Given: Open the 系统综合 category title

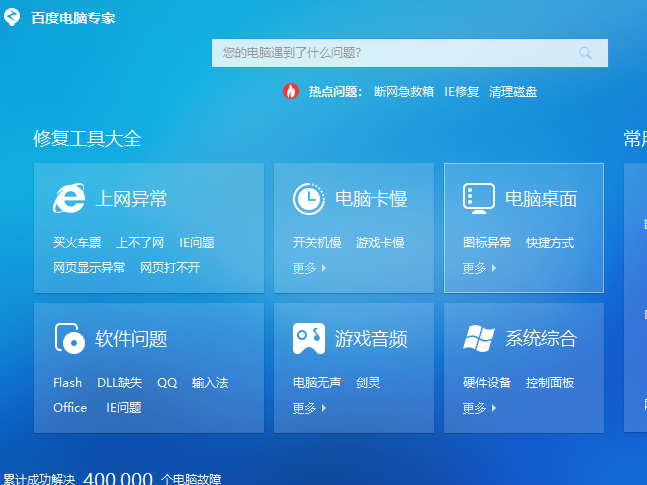Looking at the screenshot, I should click(541, 339).
